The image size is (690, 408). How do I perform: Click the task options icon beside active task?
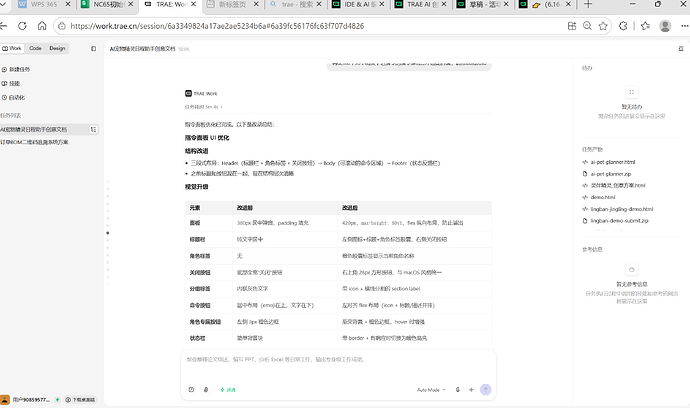93,129
